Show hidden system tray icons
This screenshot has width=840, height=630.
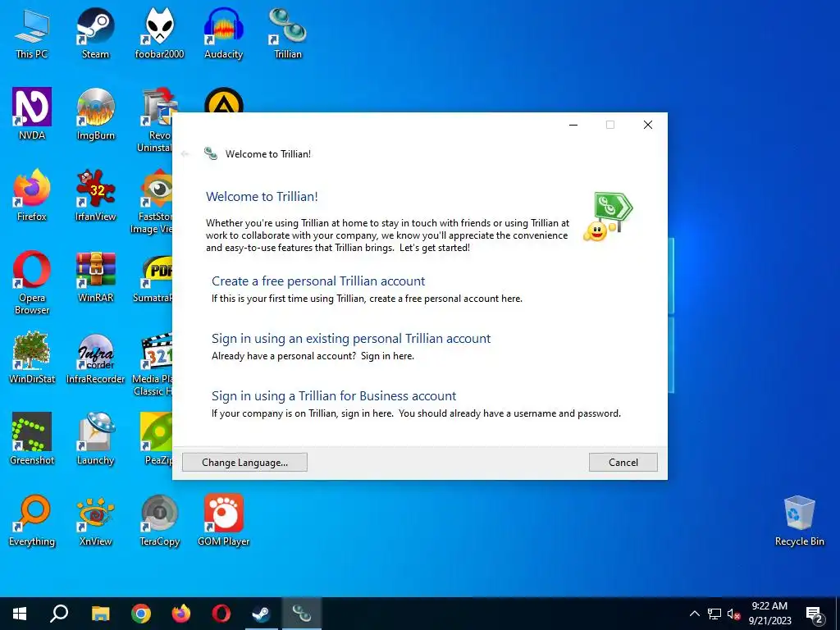694,614
